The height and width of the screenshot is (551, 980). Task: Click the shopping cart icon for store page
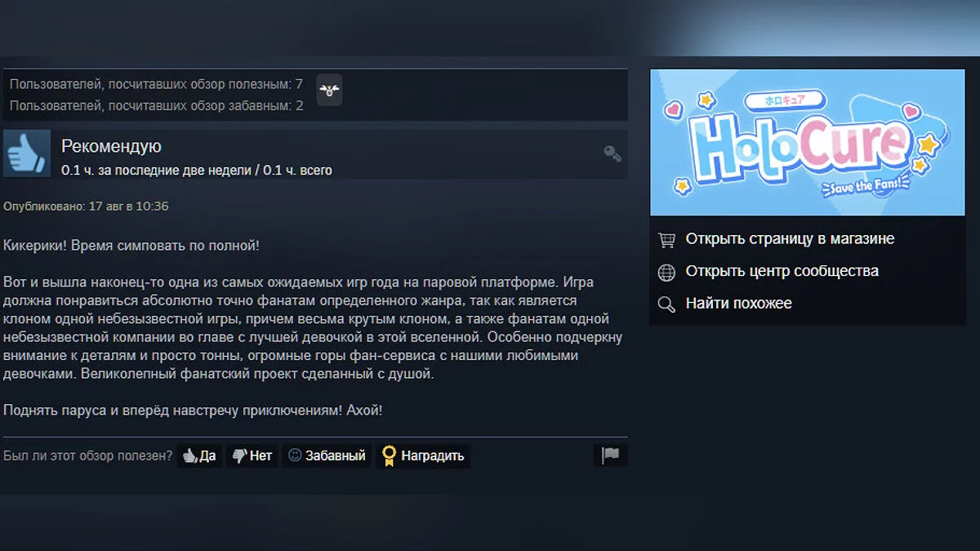pyautogui.click(x=666, y=239)
